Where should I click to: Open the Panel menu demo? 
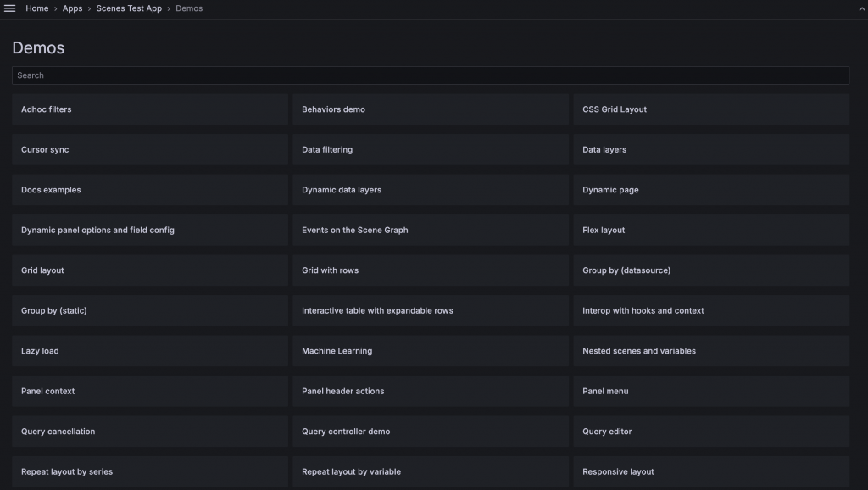(x=711, y=392)
